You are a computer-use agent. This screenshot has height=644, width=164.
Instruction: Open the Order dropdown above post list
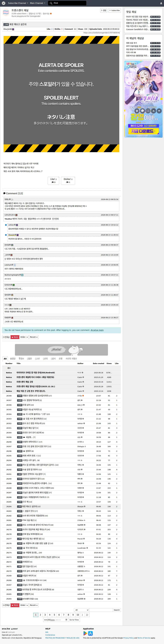coord(24,337)
